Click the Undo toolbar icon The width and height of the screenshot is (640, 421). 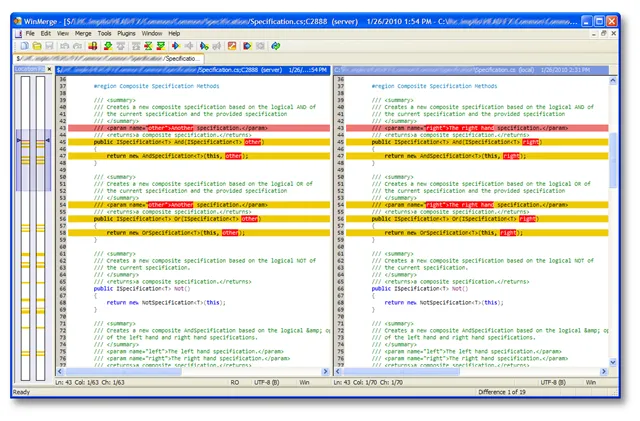[64, 46]
